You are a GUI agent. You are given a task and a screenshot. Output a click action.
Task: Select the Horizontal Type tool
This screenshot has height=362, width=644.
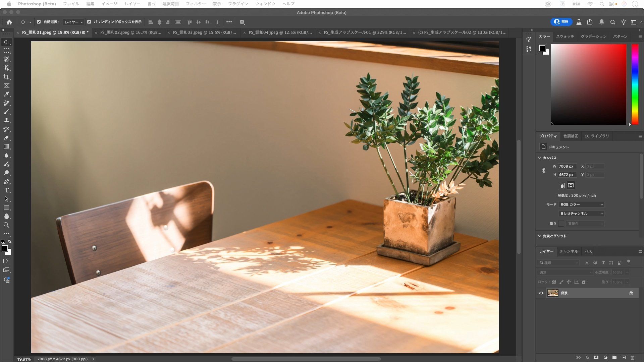6,190
